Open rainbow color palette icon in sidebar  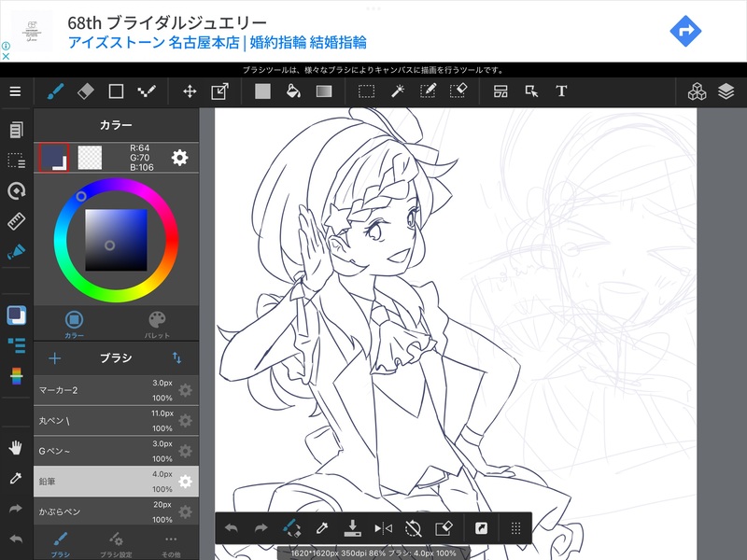(16, 376)
